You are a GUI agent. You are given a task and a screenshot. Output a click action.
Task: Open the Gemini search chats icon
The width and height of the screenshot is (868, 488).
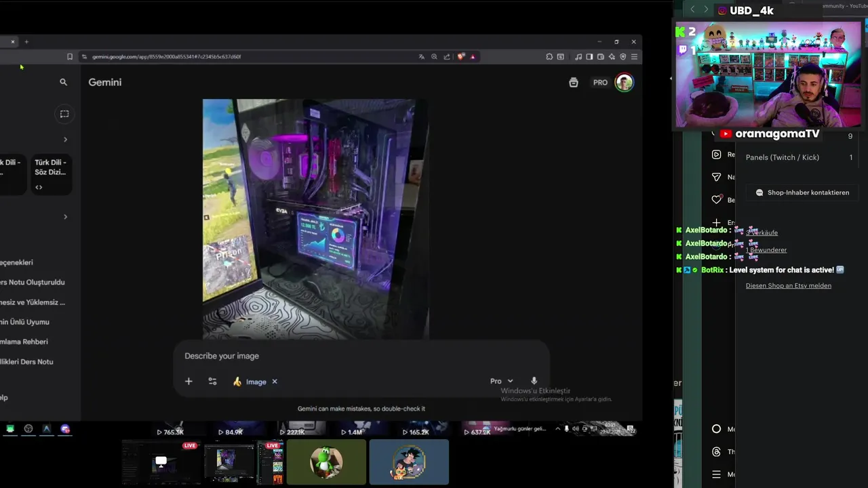(63, 82)
